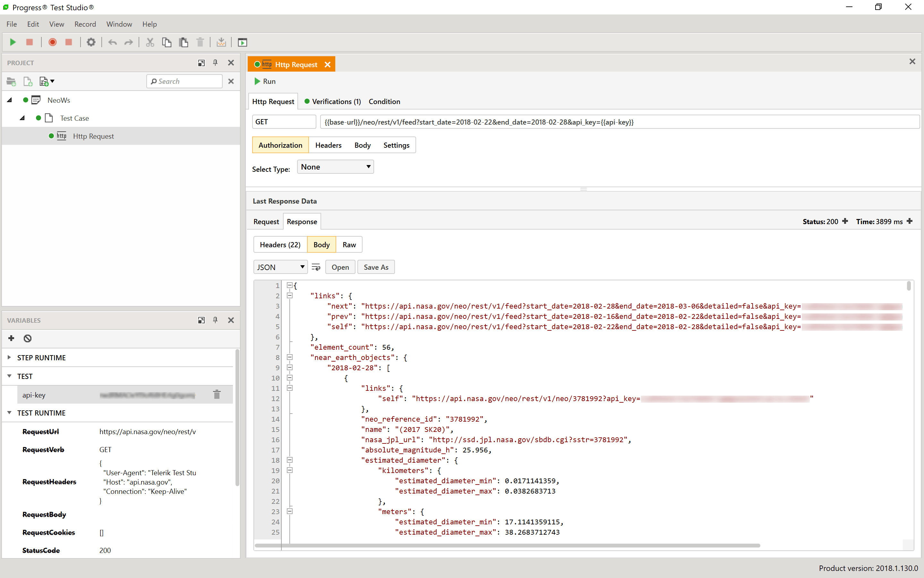Toggle word wrap in response body
The image size is (924, 578).
pyautogui.click(x=316, y=267)
